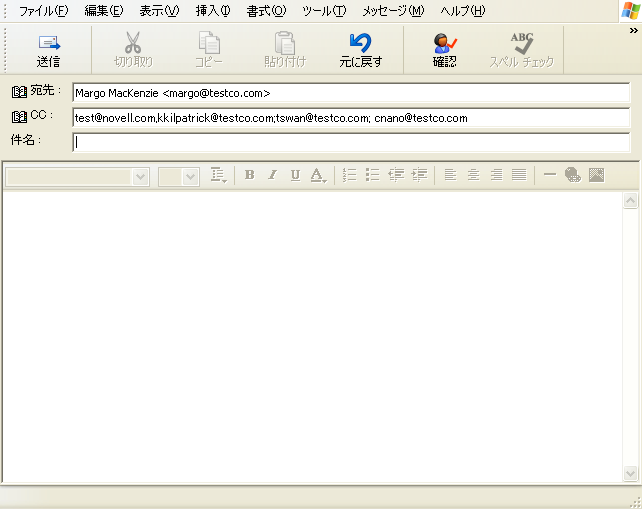This screenshot has width=642, height=509.
Task: Insert horizontal line
Action: [550, 175]
